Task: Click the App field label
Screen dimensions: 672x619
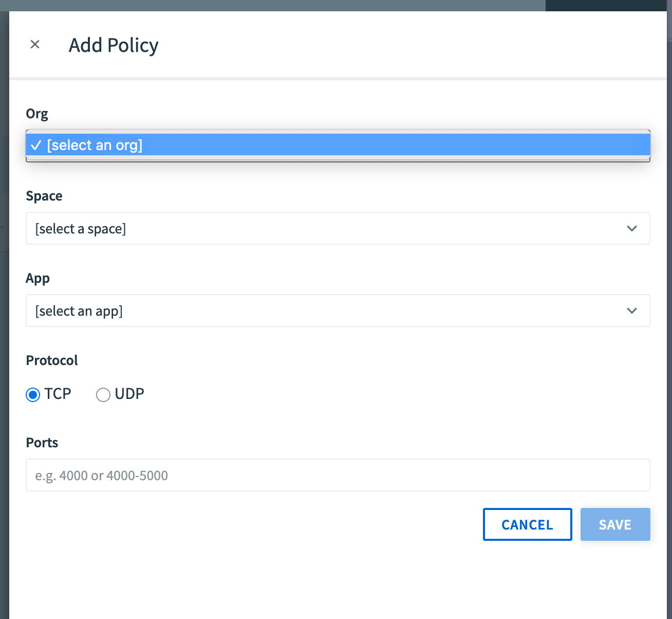Action: point(38,278)
